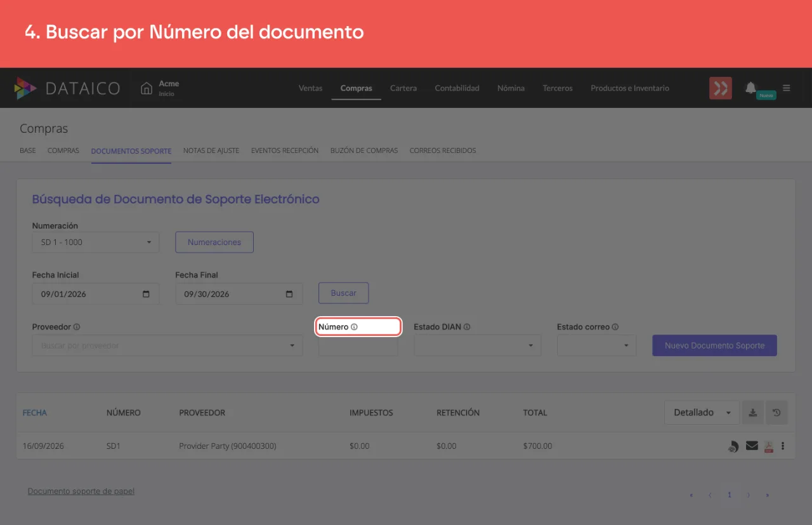Select the SD1 document number cell
Viewport: 812px width, 525px height.
tap(114, 446)
